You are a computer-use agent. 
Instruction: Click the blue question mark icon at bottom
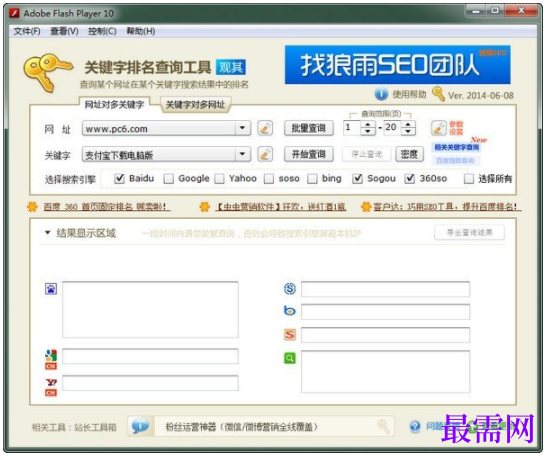(x=415, y=426)
